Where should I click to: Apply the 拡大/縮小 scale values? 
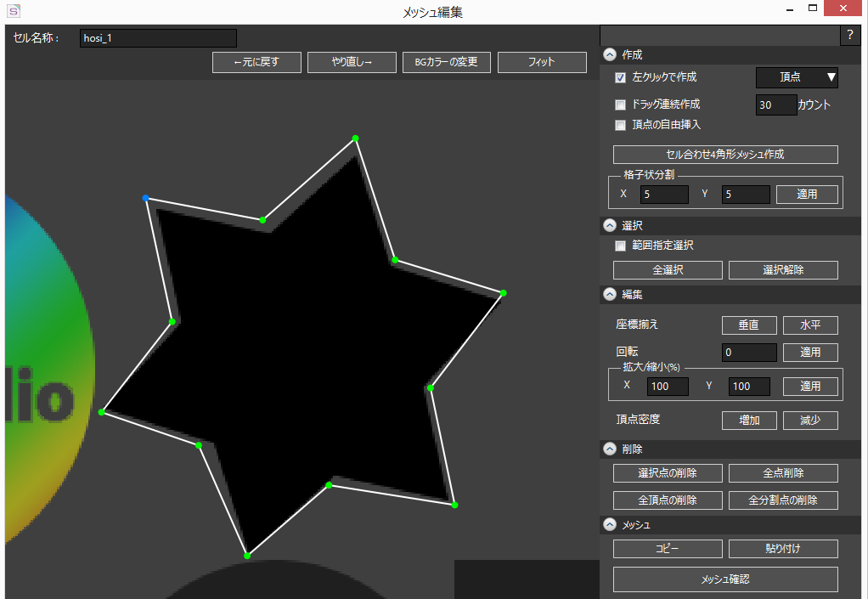tap(810, 387)
